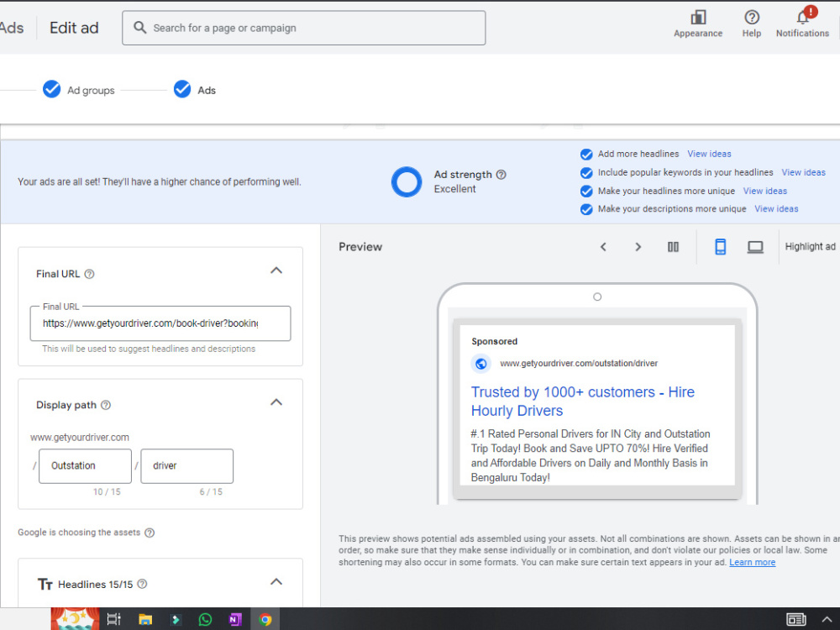Focus the campaign search box
The width and height of the screenshot is (840, 630).
304,28
